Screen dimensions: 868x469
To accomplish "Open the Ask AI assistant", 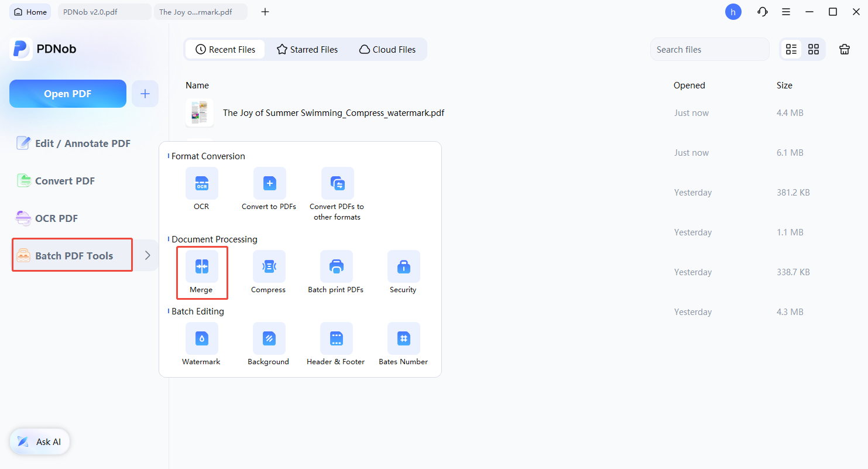I will pyautogui.click(x=40, y=442).
